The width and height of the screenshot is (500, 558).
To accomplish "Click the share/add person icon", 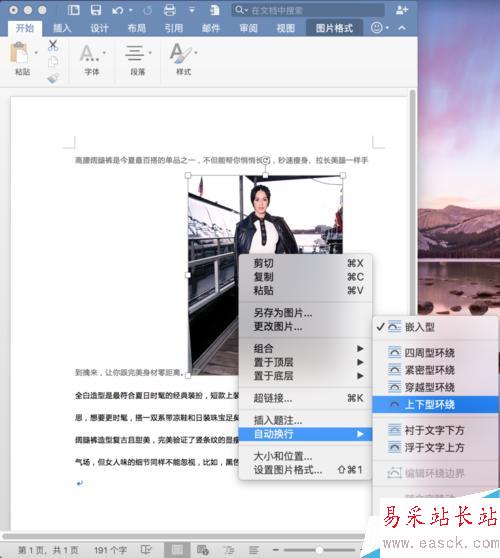I will 401,10.
